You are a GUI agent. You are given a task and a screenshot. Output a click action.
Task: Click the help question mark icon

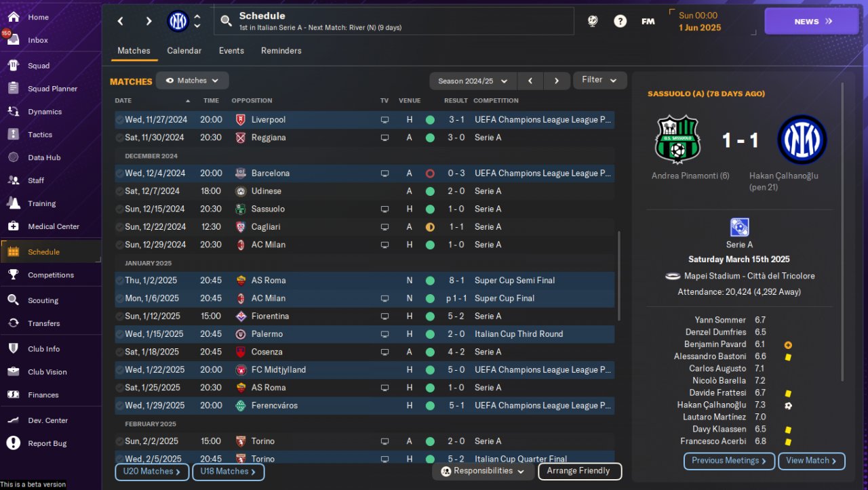coord(620,21)
